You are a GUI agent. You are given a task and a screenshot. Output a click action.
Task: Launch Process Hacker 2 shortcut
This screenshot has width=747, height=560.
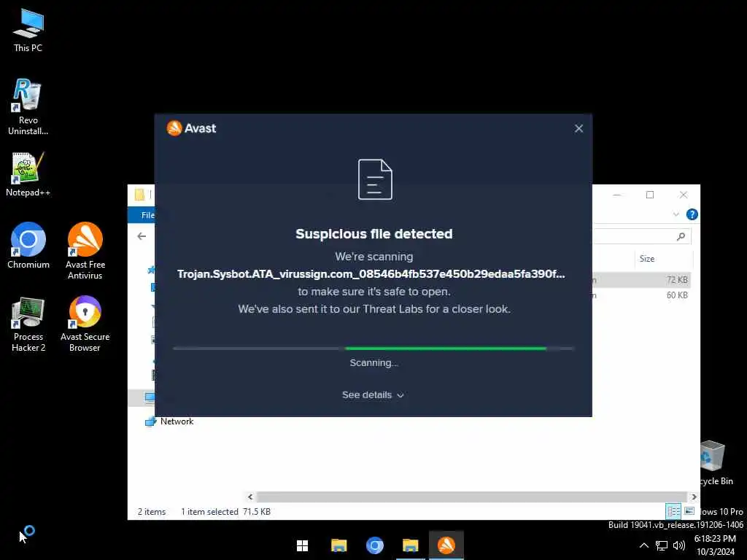(x=28, y=324)
